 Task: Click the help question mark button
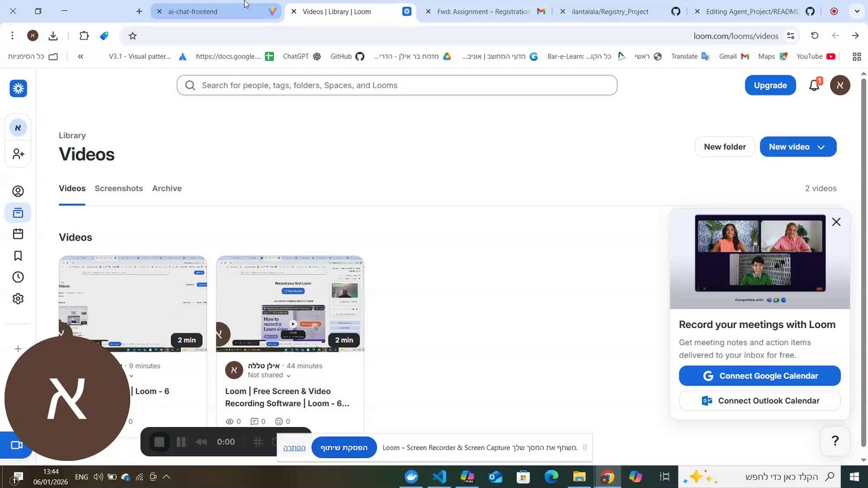(835, 441)
